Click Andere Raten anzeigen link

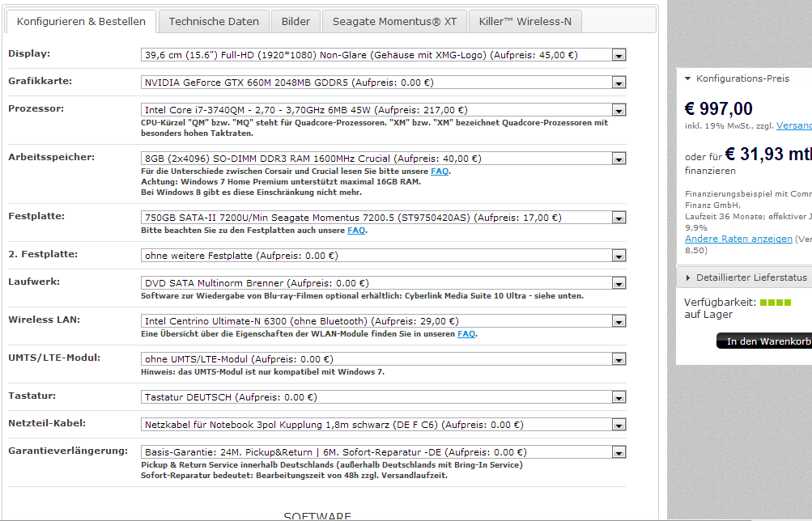738,239
